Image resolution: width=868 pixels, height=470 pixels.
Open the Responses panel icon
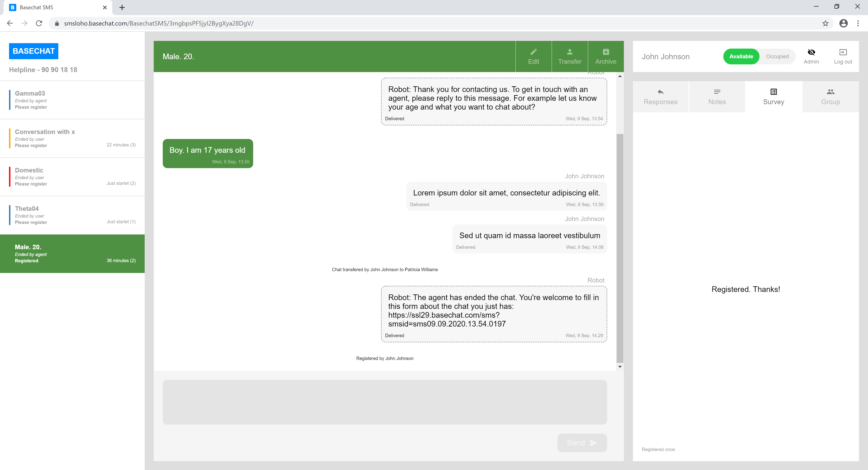coord(660,96)
